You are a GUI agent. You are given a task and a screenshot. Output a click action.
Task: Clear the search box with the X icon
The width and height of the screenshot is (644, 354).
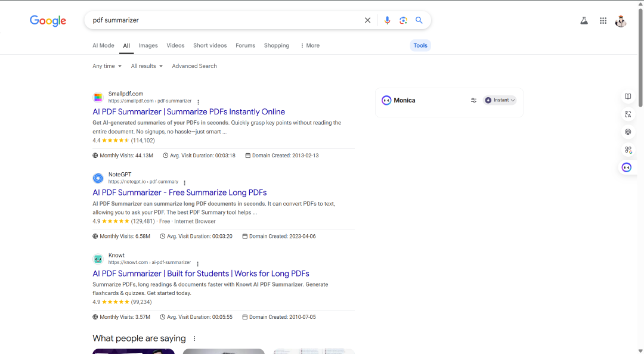pyautogui.click(x=367, y=20)
